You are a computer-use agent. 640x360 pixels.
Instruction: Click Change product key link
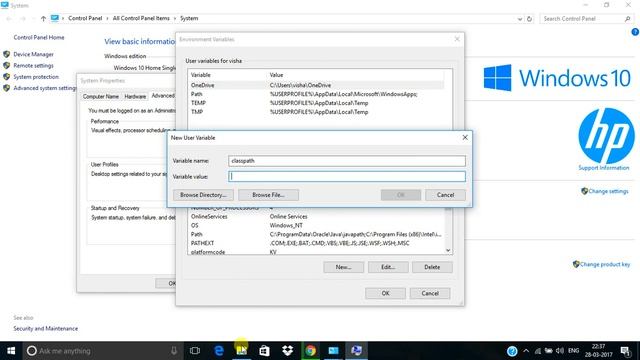pos(605,264)
